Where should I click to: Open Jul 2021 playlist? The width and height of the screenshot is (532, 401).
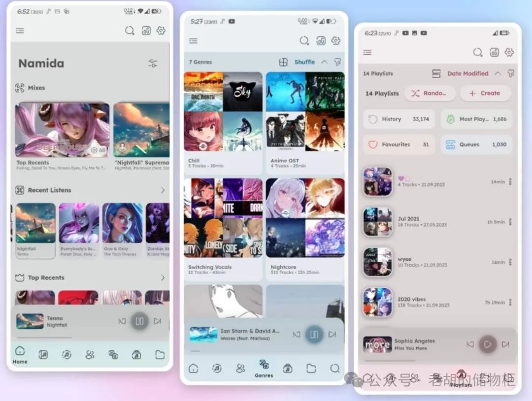tap(438, 222)
